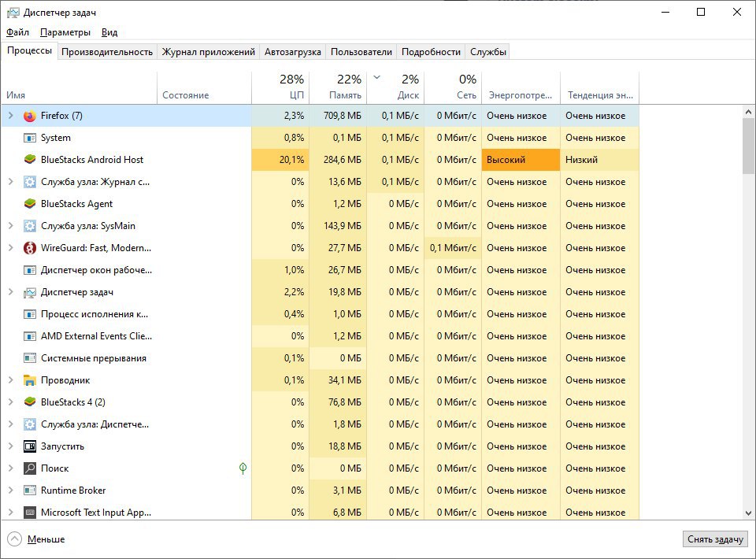
Task: Click the Microsoft Text Input keyboard icon
Action: 30,513
